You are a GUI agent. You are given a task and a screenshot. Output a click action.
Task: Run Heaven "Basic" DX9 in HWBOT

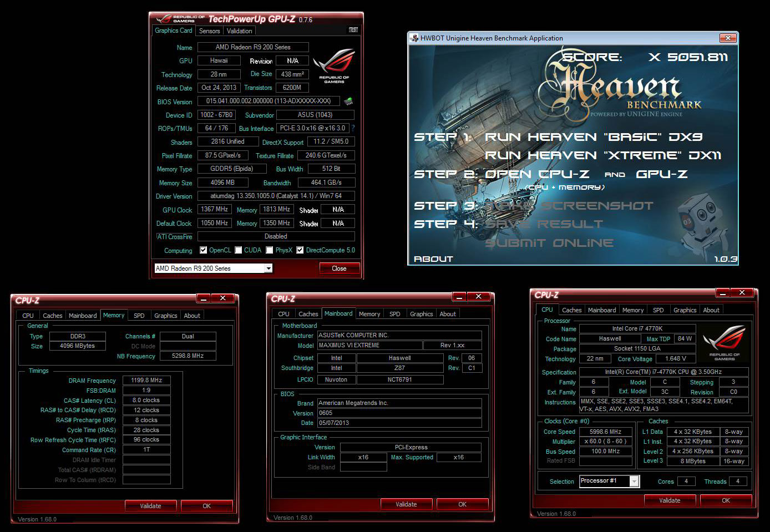[x=594, y=137]
